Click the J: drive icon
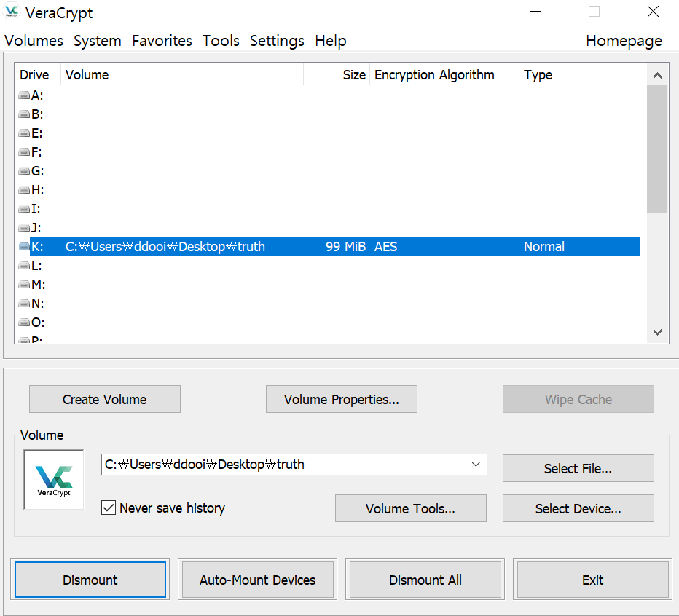 [x=24, y=228]
